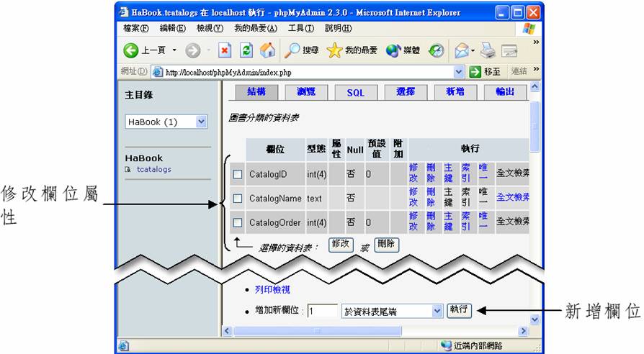
Task: Click the Mail envelope icon
Action: pos(462,51)
